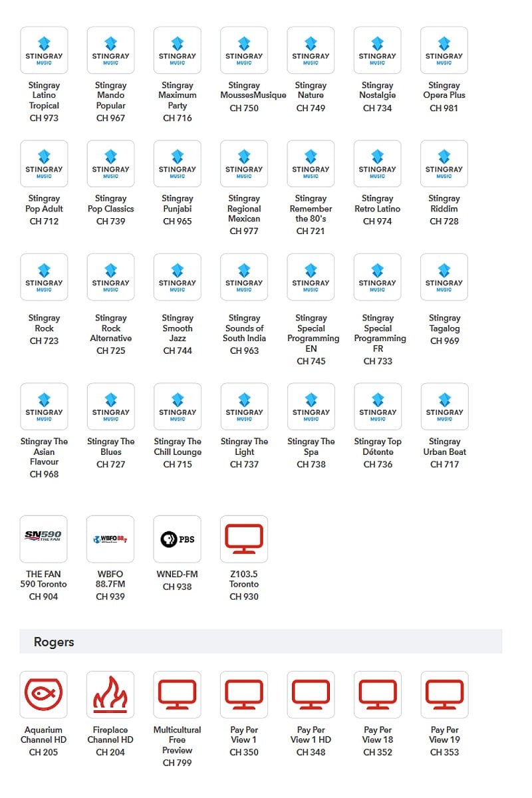
Task: Choose the Stingray Nature channel icon
Action: 311,50
